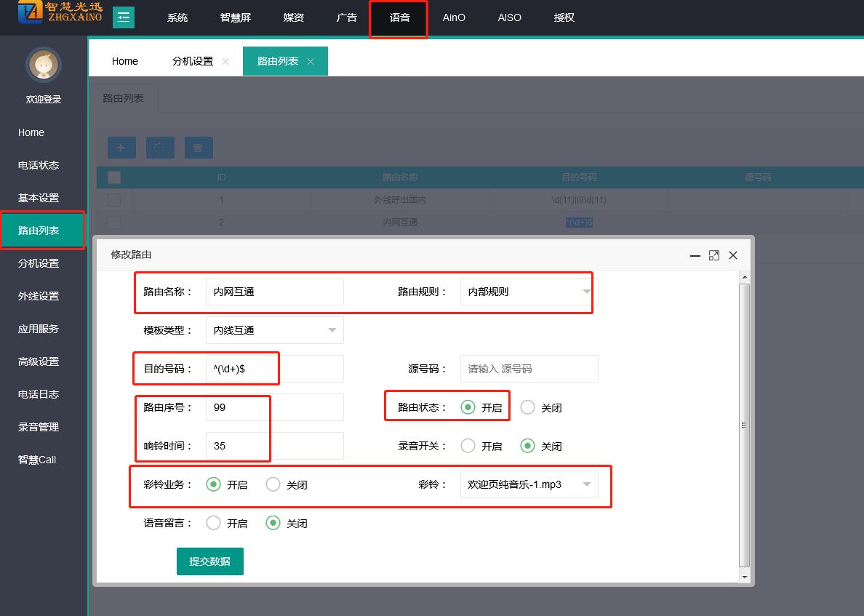
Task: Minimize the 修改路由 dialog
Action: tap(695, 255)
